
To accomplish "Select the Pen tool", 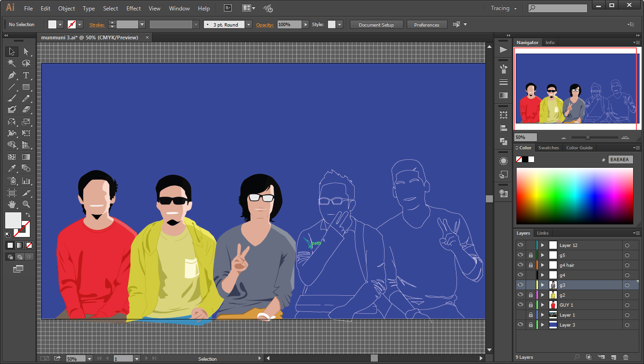I will click(12, 75).
